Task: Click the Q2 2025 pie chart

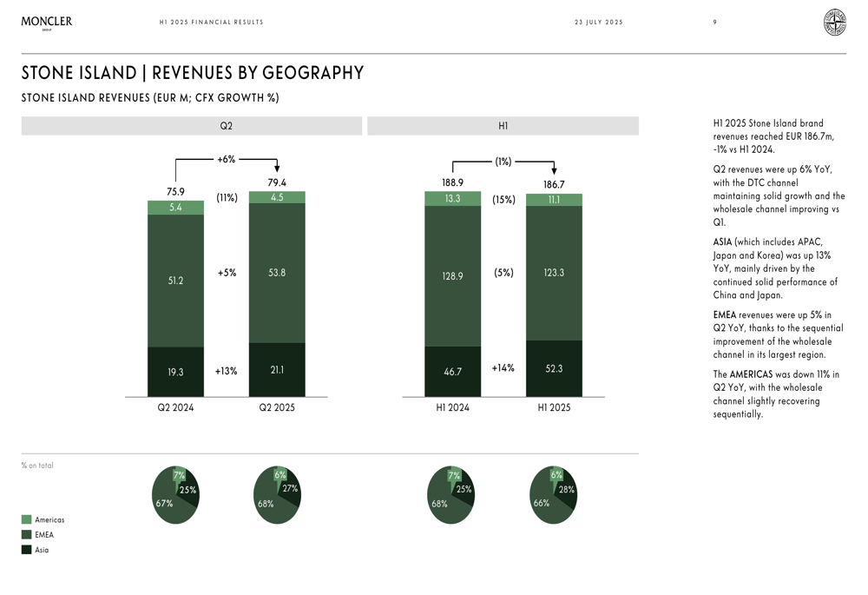Action: (277, 495)
